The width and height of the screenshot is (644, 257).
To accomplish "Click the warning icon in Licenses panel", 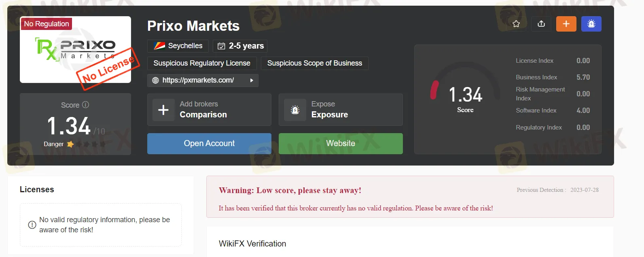I will point(32,225).
